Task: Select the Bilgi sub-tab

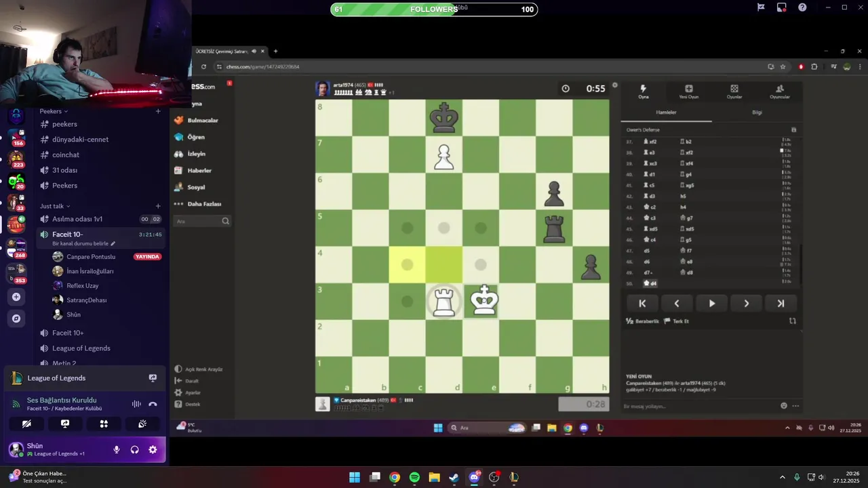Action: 757,113
